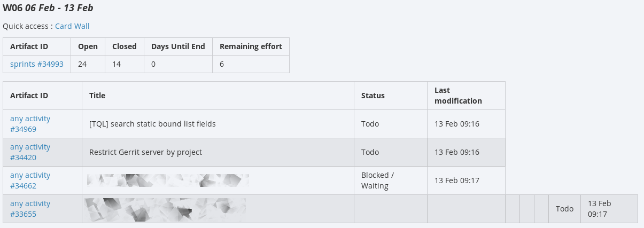
Task: Click Remaining effort value 6
Action: [222, 64]
